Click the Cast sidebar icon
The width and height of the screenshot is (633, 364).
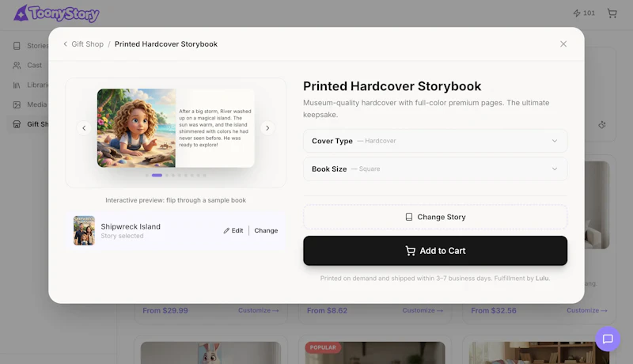17,66
